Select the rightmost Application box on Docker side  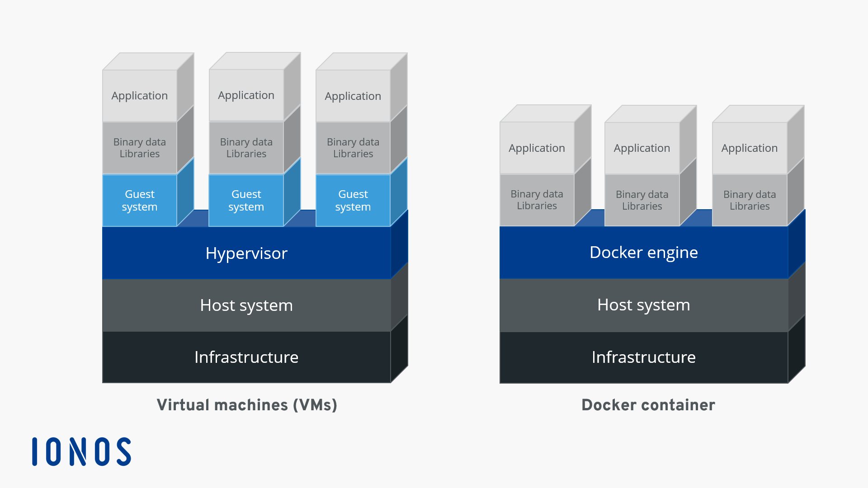[750, 148]
